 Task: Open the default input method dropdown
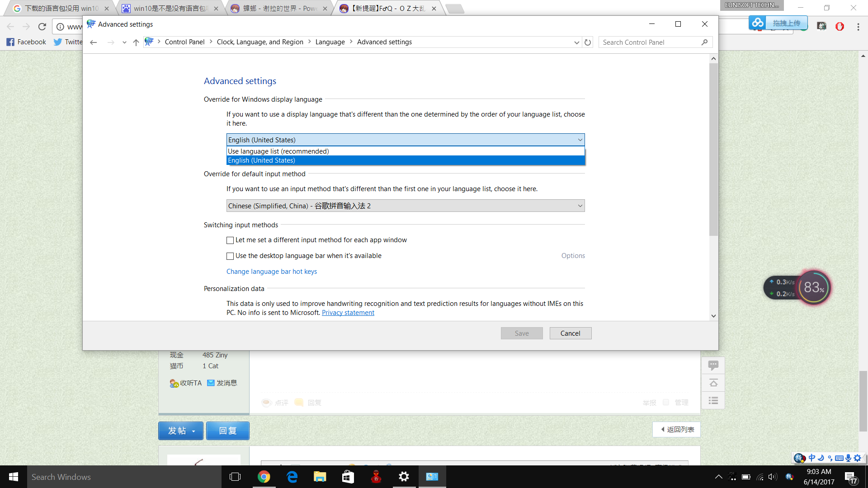click(406, 206)
